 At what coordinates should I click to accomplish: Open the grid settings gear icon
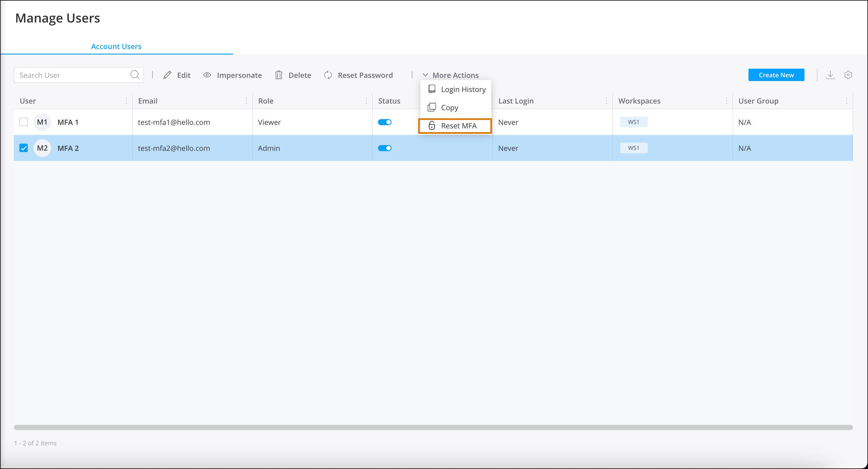848,75
